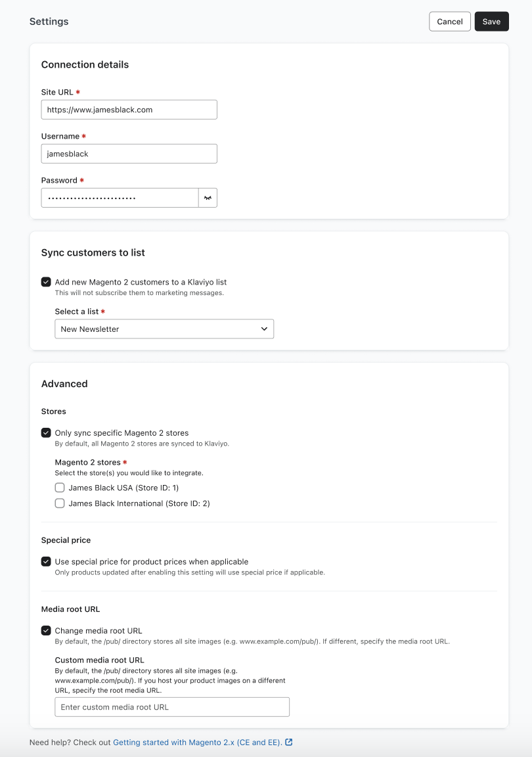Click the Use special price label text

click(152, 562)
